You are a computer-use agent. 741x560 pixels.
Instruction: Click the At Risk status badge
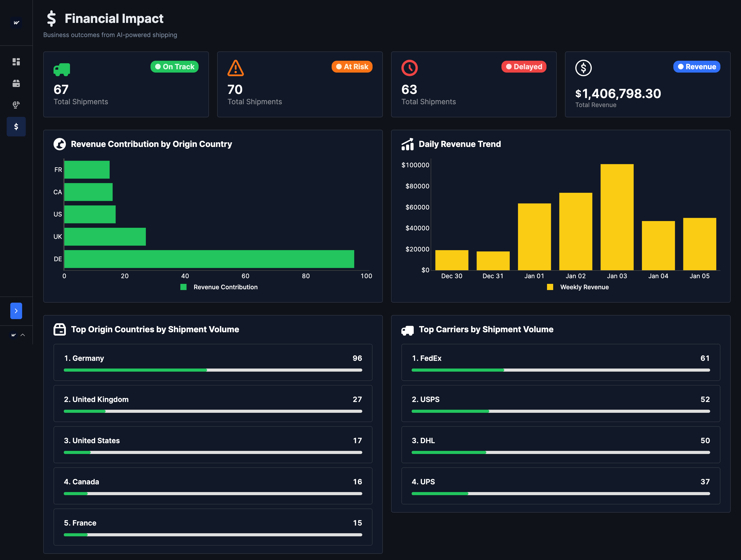click(x=352, y=67)
